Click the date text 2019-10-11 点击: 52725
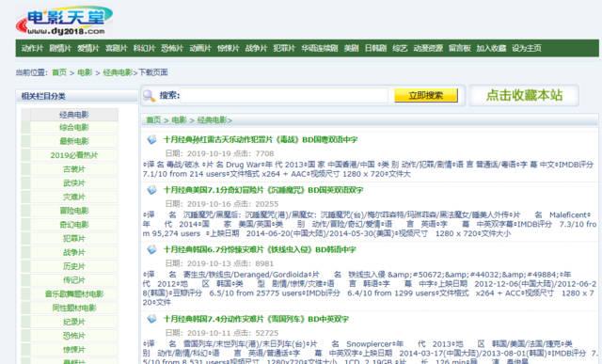This screenshot has height=364, width=602. pyautogui.click(x=222, y=333)
